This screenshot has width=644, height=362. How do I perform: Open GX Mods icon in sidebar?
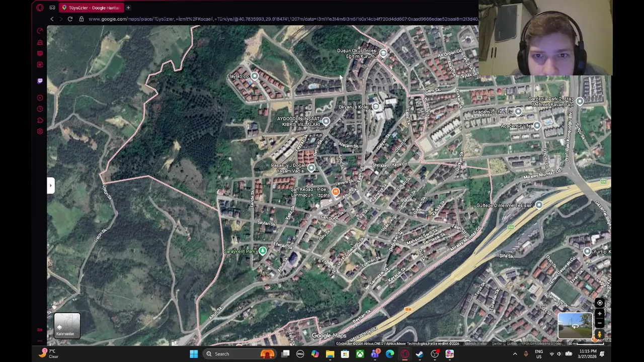[40, 64]
